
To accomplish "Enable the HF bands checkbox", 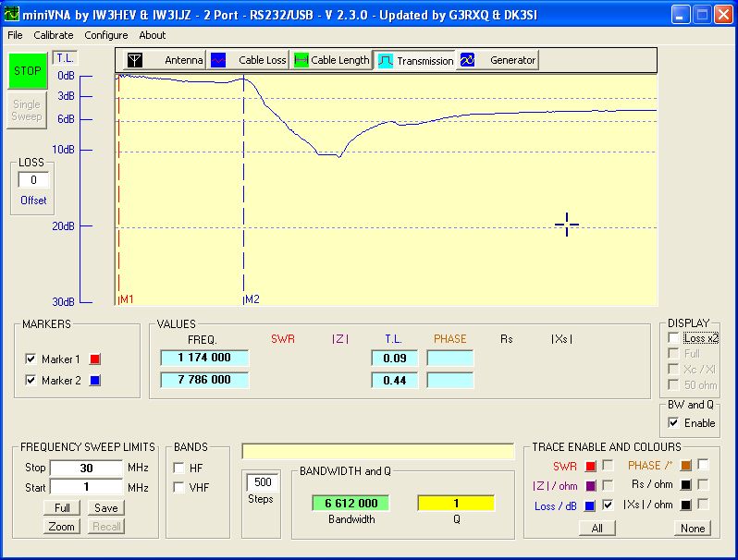I will [179, 468].
